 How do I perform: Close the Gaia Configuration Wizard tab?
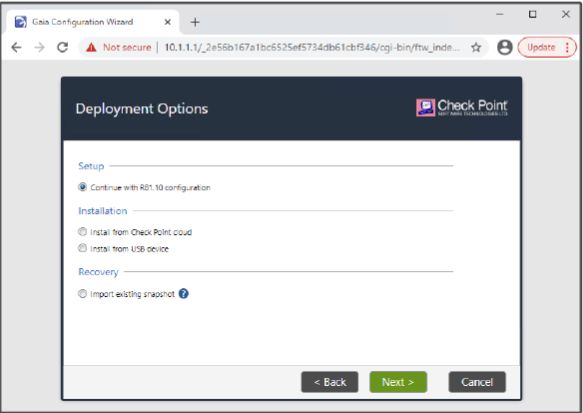coord(168,22)
